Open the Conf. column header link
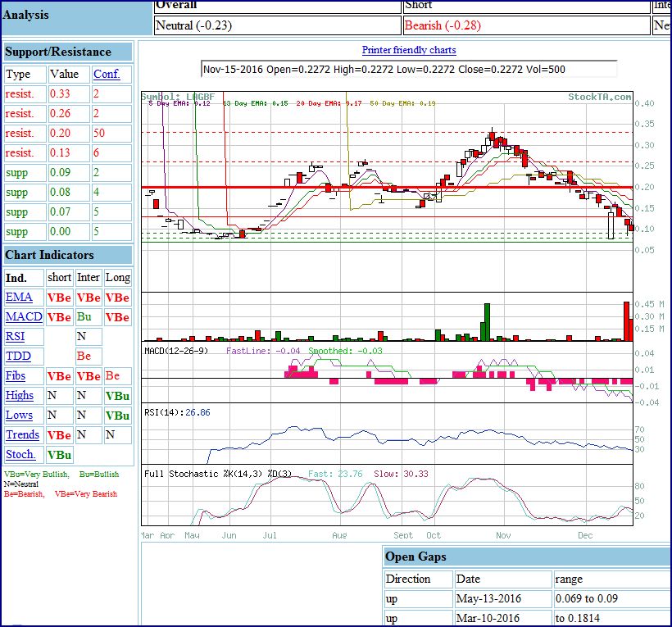Image resolution: width=672 pixels, height=627 pixels. click(x=107, y=75)
